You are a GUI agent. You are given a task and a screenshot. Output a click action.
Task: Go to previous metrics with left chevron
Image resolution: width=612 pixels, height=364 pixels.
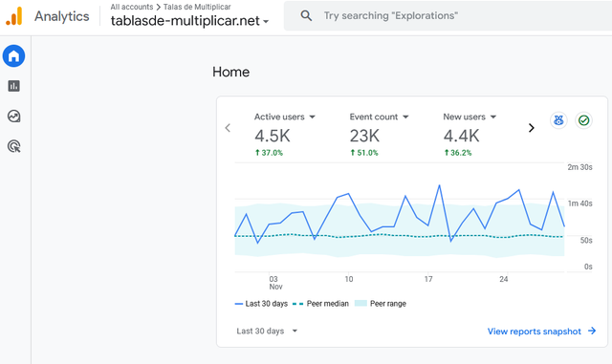[x=228, y=128]
